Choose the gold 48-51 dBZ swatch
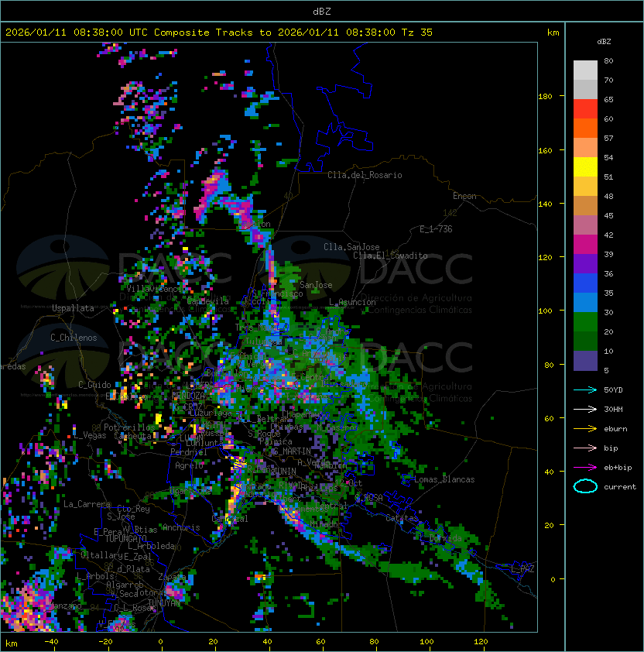This screenshot has height=652, width=644. point(585,187)
